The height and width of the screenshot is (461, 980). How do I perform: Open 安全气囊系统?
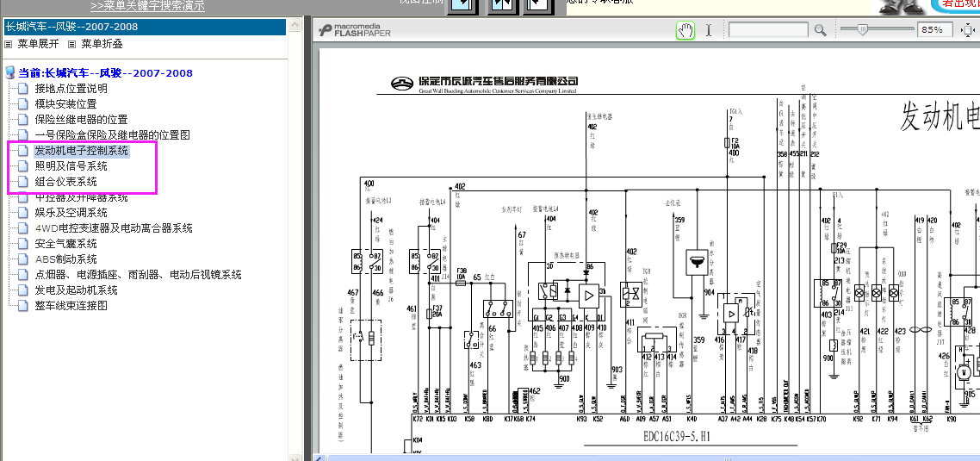(x=65, y=244)
